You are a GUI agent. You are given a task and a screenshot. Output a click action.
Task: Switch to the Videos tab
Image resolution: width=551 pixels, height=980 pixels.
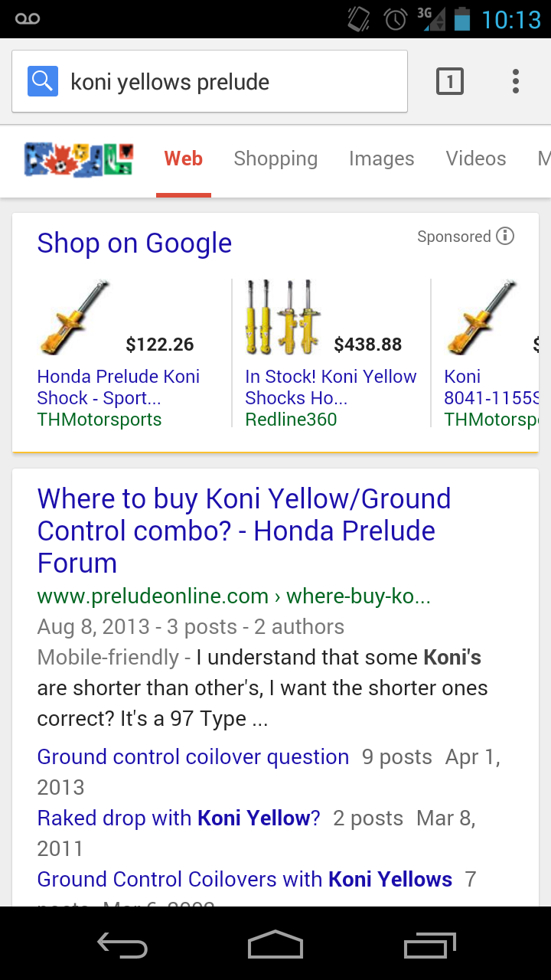coord(476,158)
